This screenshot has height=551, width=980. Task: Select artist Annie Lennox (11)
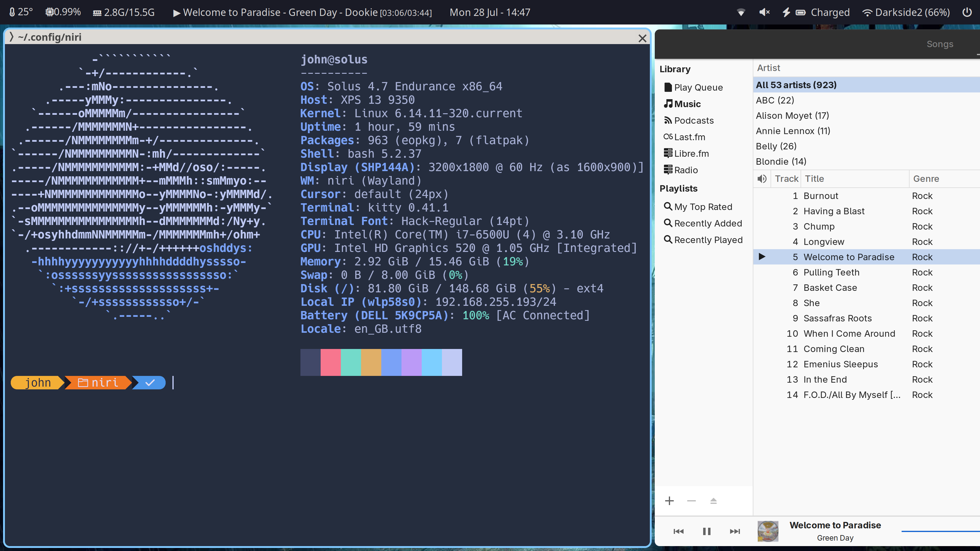(867, 131)
